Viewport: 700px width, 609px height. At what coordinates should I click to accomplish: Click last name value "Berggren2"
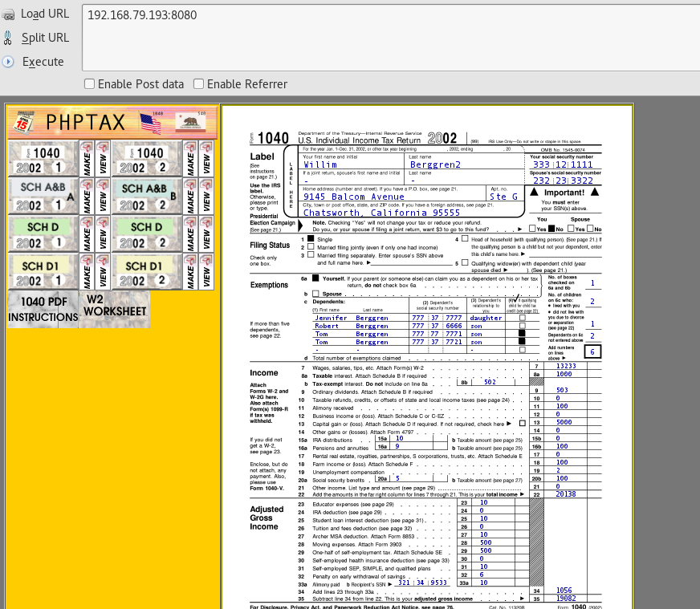point(435,164)
